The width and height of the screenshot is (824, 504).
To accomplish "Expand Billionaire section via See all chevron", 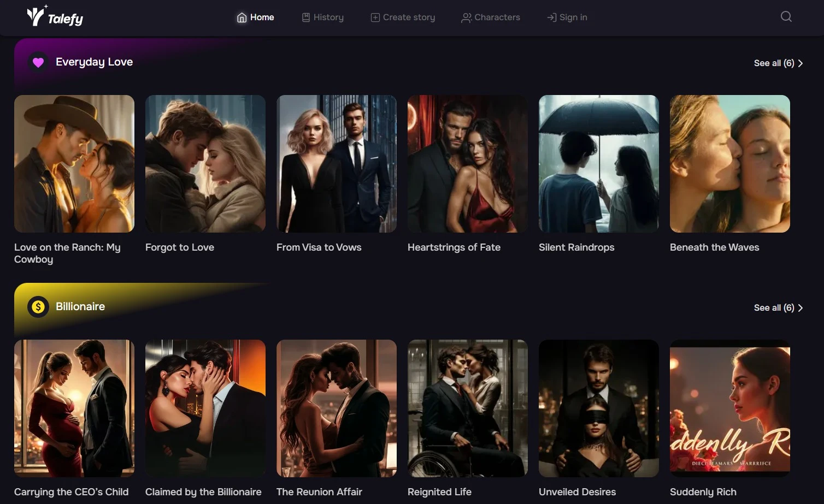I will click(x=801, y=308).
